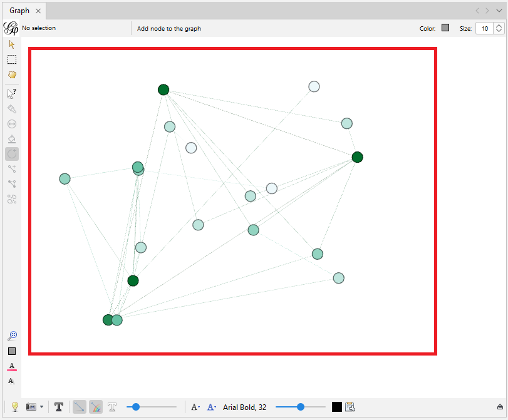Toggle edge color from source node button

click(96, 407)
